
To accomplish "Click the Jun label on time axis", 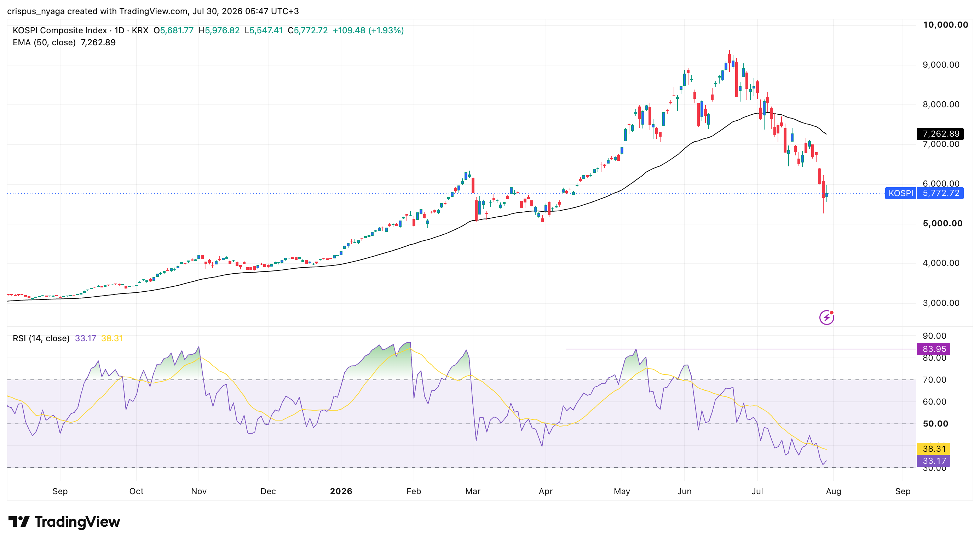I will point(684,491).
